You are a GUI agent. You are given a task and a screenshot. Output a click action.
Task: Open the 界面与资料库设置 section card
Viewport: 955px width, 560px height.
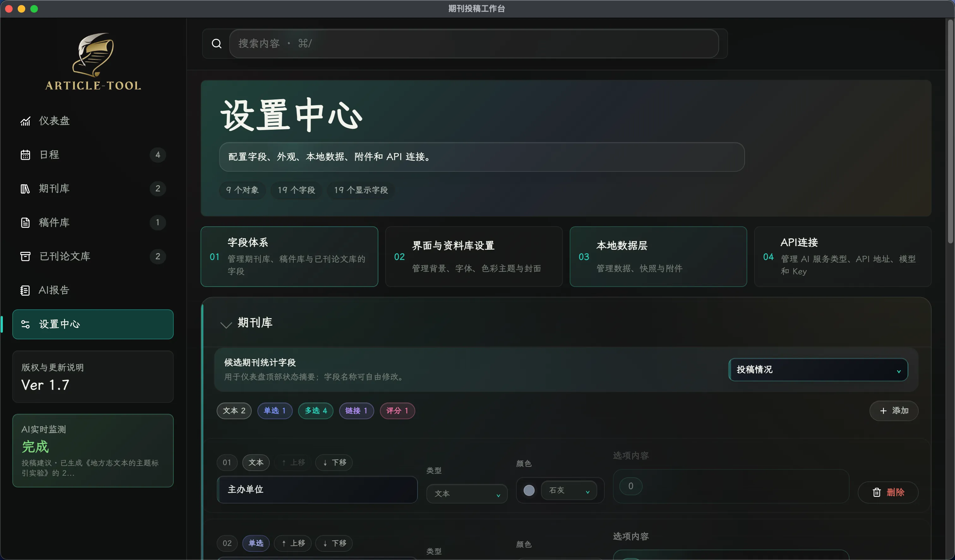[x=474, y=257]
